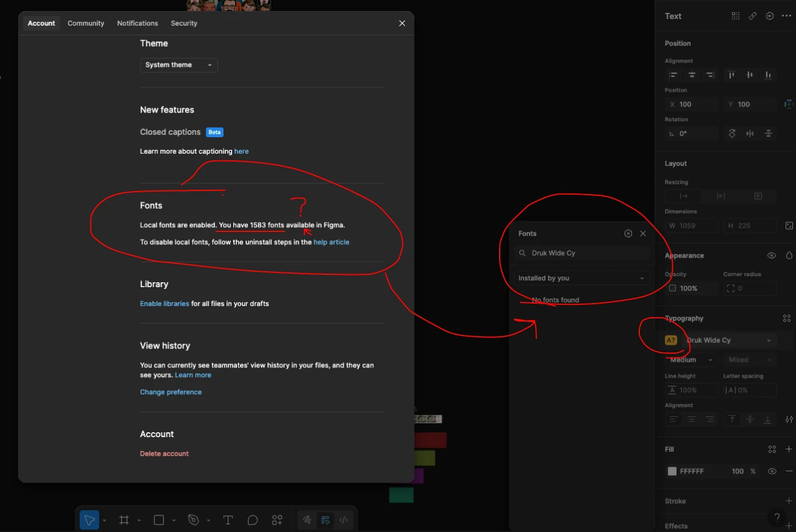Switch to Dev Mode code icon

[x=344, y=520]
